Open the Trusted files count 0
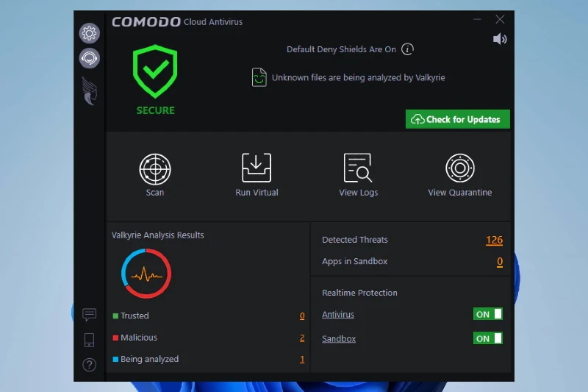Screen dimensions: 588x392 point(302,316)
